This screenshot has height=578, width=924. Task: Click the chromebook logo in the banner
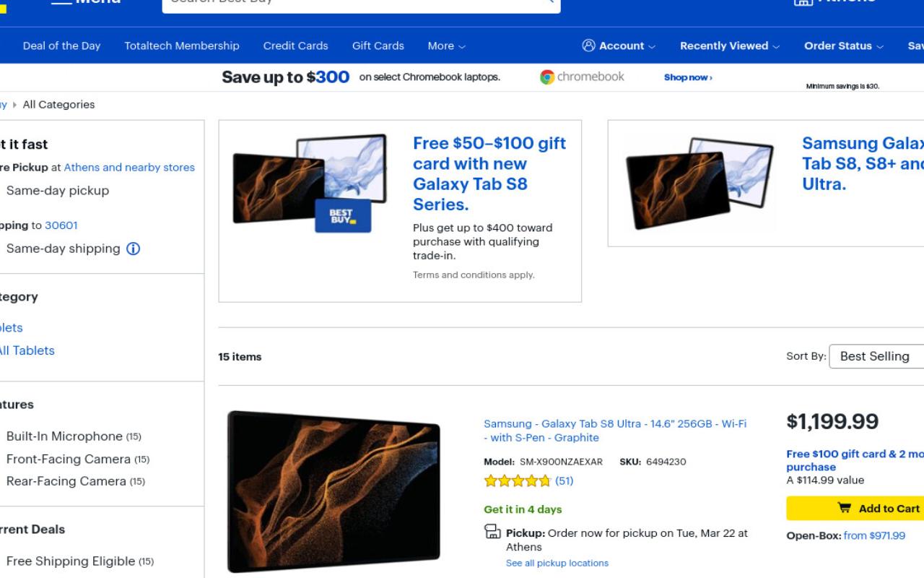(x=582, y=77)
